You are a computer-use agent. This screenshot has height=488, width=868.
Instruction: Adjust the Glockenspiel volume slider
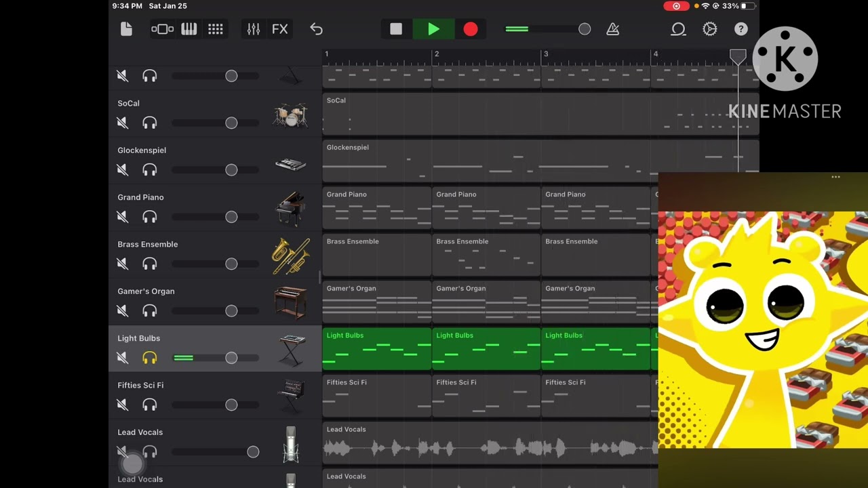coord(216,169)
